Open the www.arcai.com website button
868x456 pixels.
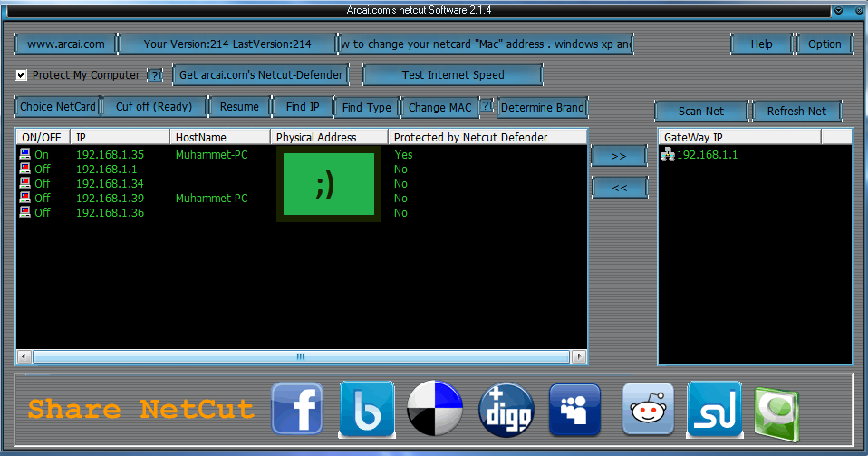click(x=66, y=44)
